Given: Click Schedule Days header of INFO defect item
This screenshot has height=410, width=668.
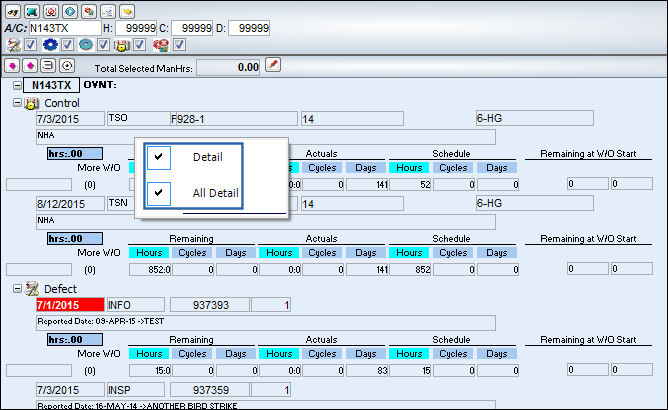Looking at the screenshot, I should (x=497, y=354).
